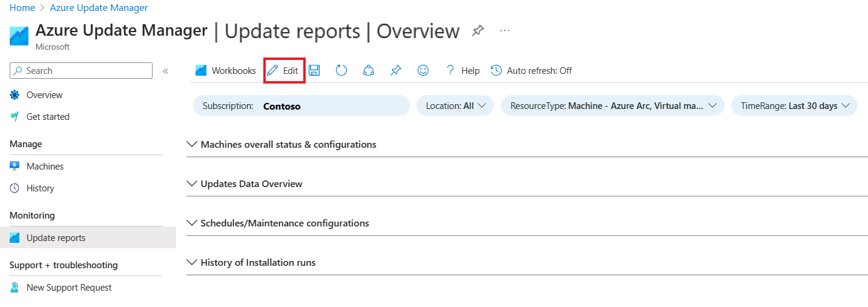868x307 pixels.
Task: Click the Save workbook icon
Action: tap(314, 71)
